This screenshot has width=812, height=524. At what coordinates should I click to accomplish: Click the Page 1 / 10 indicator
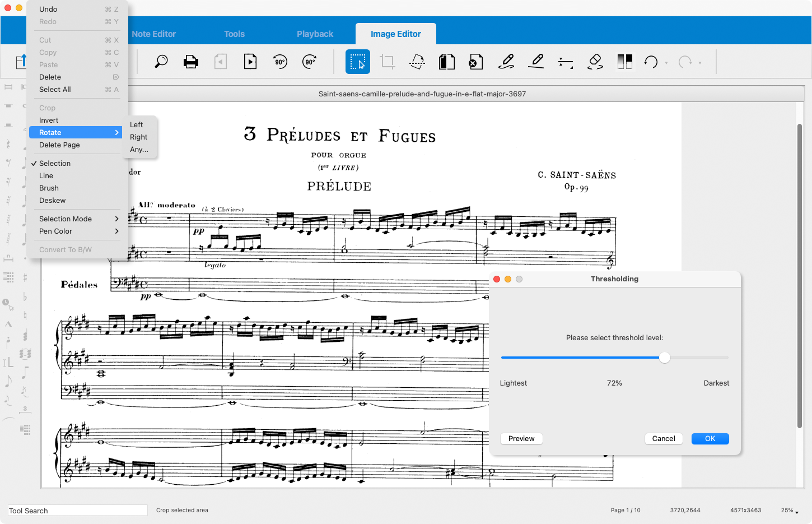626,511
